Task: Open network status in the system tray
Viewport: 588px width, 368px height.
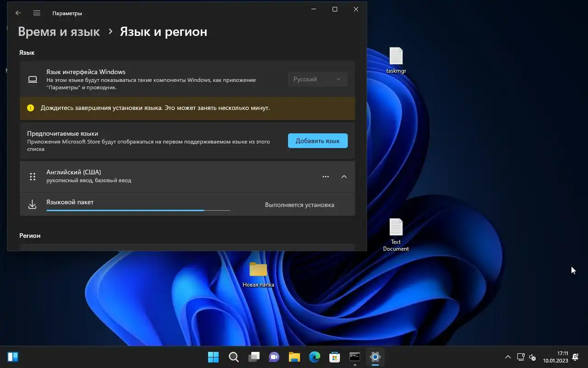Action: point(520,357)
